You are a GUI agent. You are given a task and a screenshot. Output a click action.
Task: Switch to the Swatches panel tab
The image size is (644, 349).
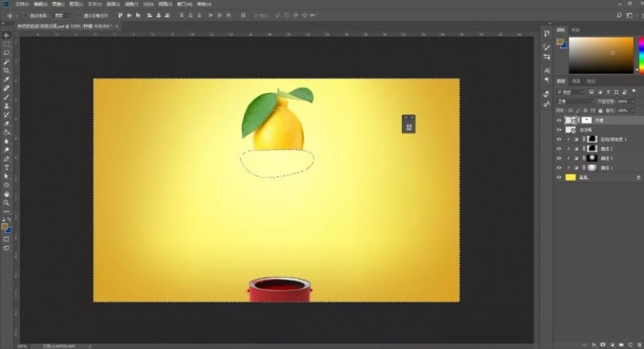[575, 30]
